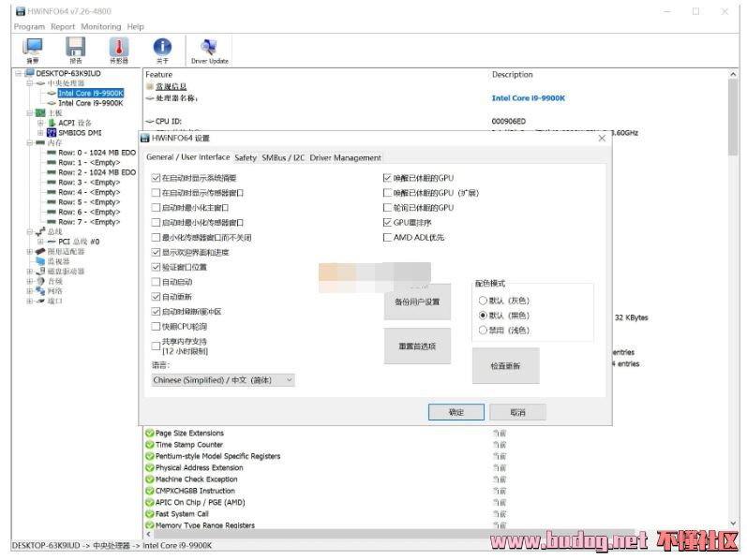Click the green check icon beside Fast System Call
This screenshot has height=560, width=747.
point(150,514)
